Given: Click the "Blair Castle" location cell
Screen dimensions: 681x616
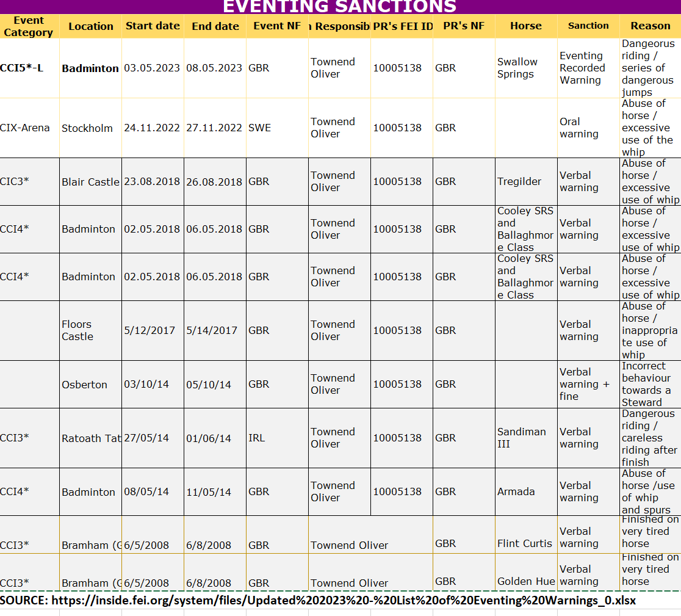Looking at the screenshot, I should point(91,181).
